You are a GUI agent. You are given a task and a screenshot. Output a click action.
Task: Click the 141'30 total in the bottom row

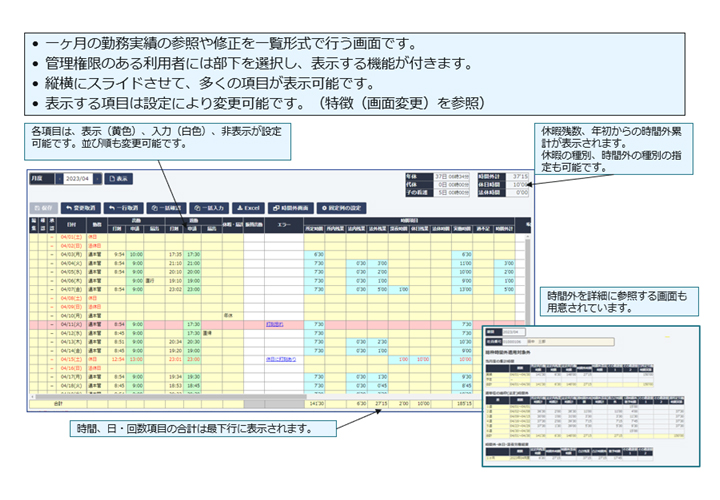[315, 404]
